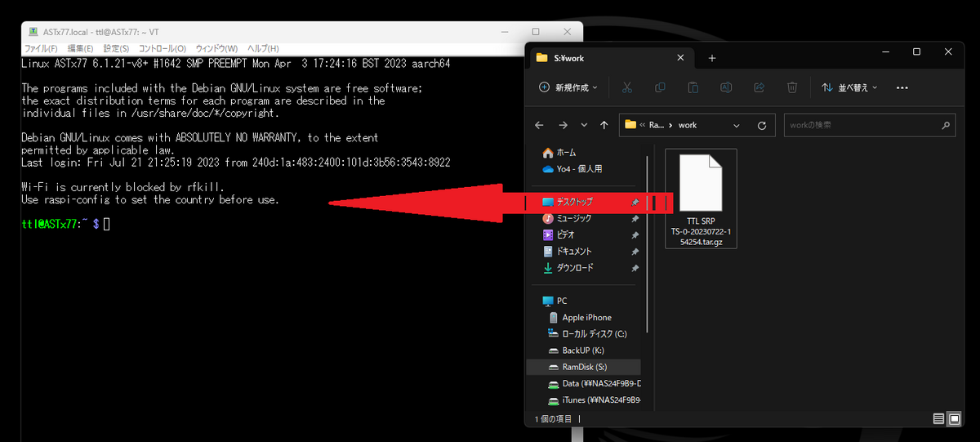Click the Tera Term title bar icon
The width and height of the screenshot is (980, 442).
pos(33,32)
